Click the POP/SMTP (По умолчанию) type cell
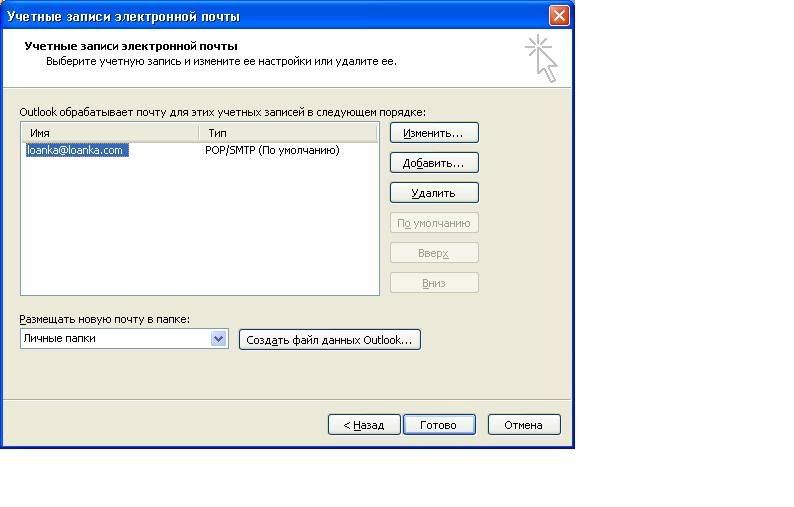 point(272,150)
